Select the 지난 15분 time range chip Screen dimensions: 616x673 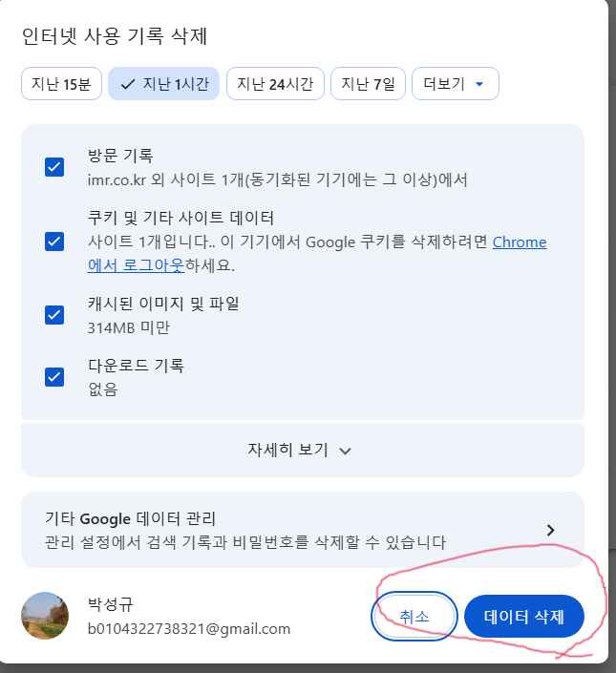61,84
